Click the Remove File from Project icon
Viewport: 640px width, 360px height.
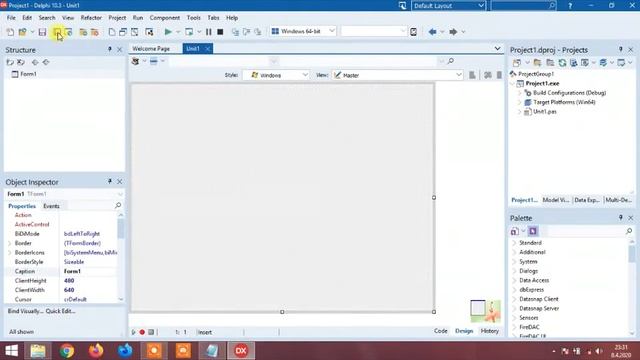(95, 32)
